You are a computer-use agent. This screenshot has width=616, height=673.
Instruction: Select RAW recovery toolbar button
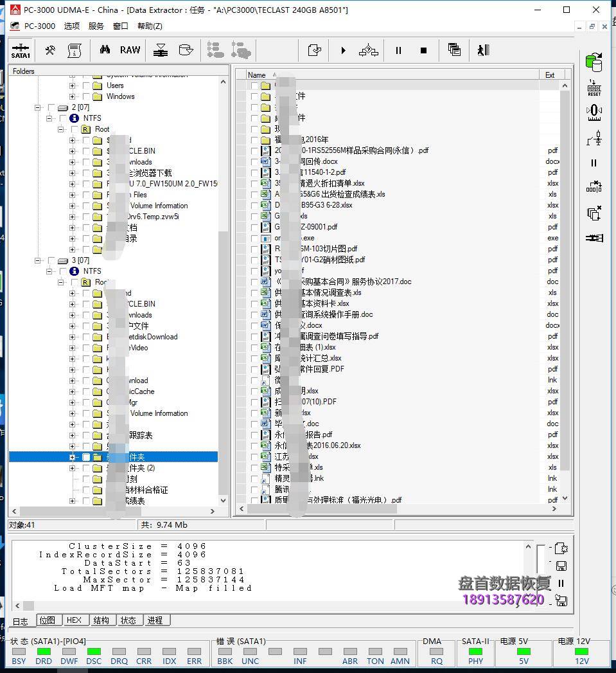[130, 49]
